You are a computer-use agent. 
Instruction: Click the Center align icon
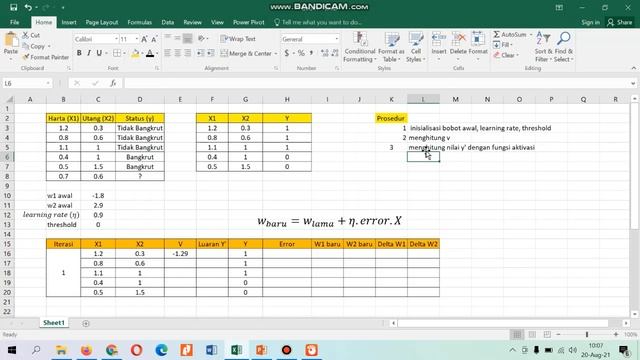click(178, 53)
